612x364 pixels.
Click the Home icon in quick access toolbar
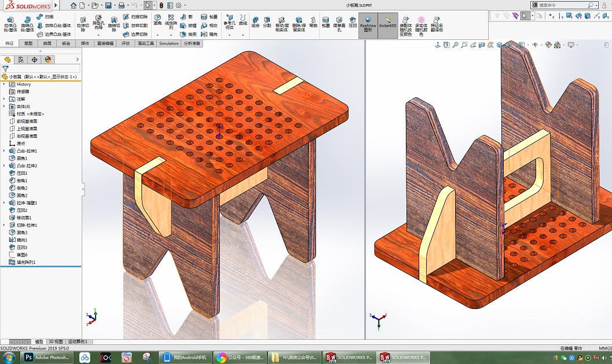[x=74, y=5]
